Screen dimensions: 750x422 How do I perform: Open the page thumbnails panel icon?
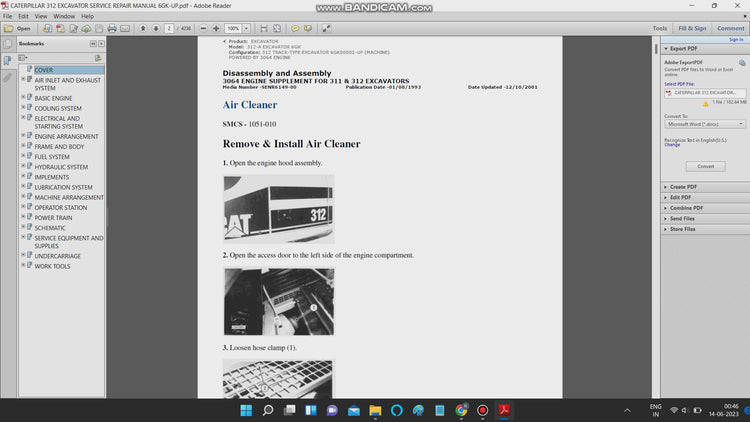click(8, 44)
